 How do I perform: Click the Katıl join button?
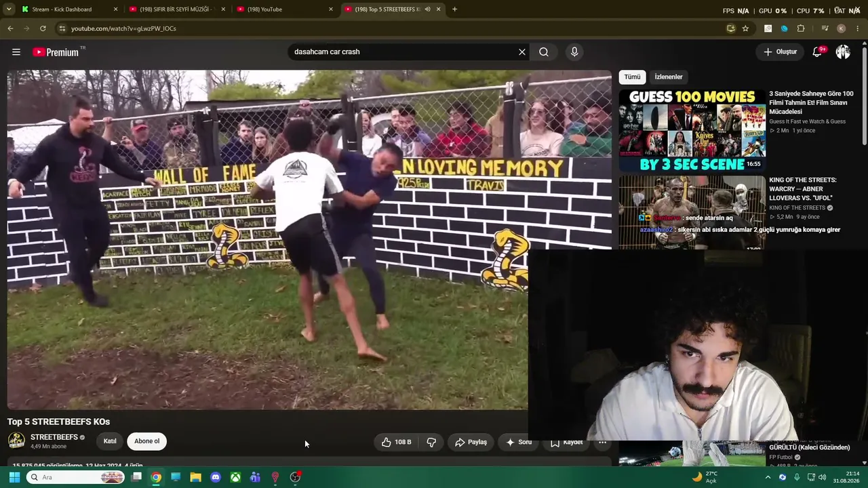coord(110,441)
